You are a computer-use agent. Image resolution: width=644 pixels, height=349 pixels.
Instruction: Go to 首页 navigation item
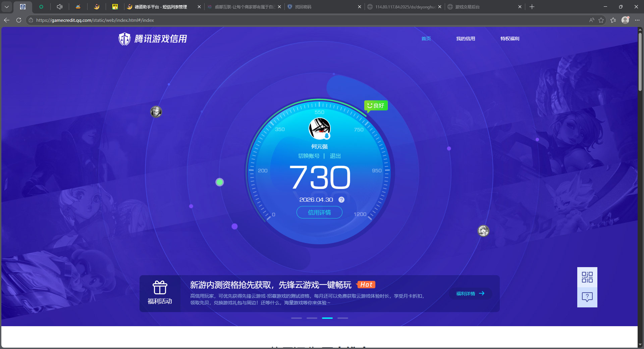click(x=426, y=39)
